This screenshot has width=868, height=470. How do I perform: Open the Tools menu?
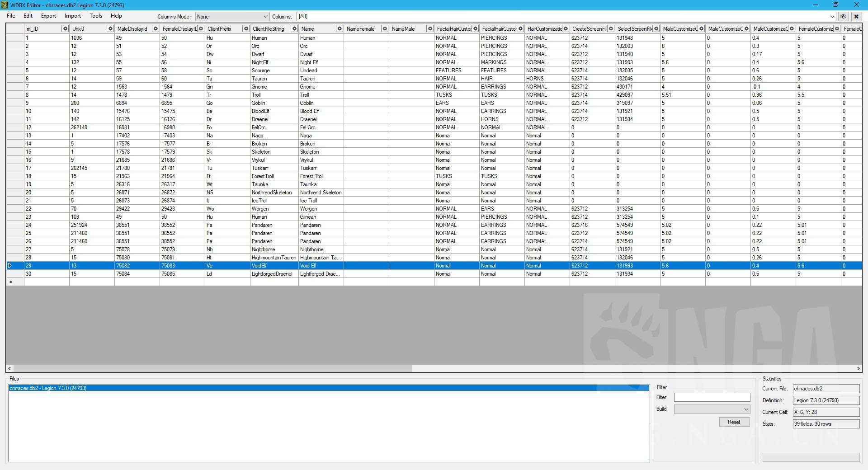(95, 16)
